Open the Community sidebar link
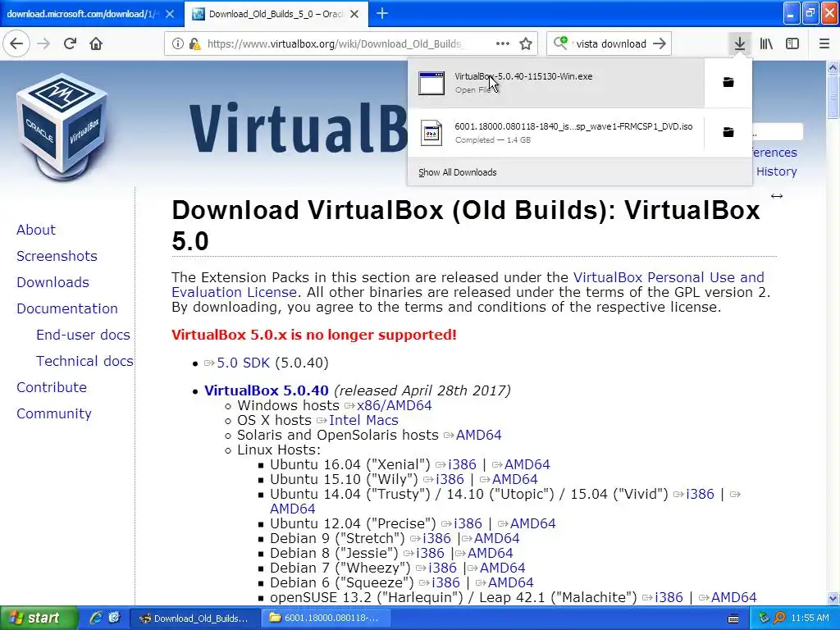The image size is (840, 630). coord(53,413)
